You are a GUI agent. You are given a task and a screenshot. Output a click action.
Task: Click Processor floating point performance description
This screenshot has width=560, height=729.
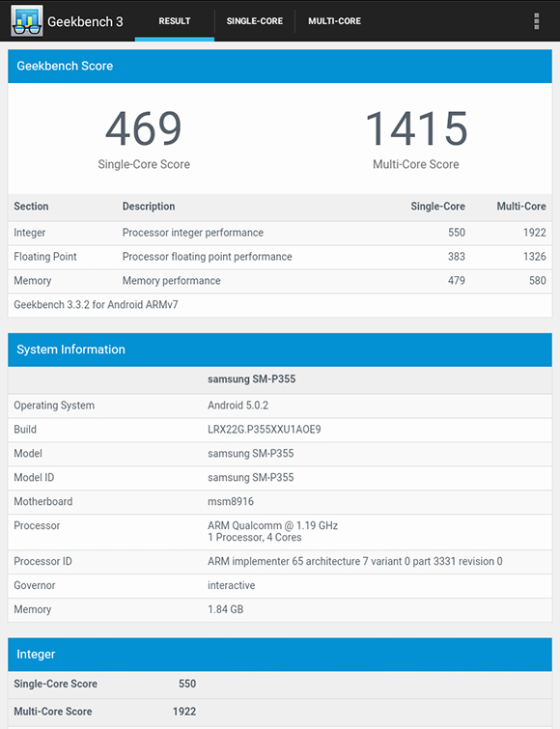point(208,257)
